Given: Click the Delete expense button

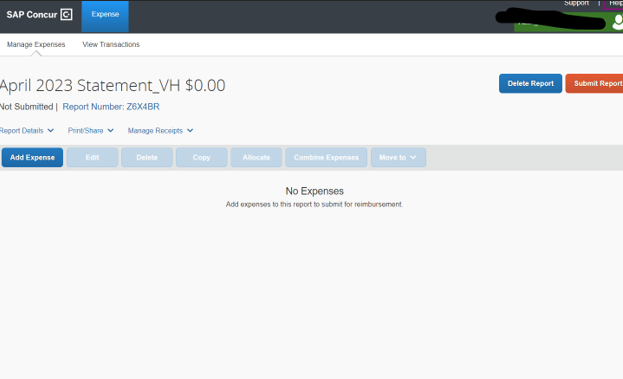Looking at the screenshot, I should tap(147, 157).
